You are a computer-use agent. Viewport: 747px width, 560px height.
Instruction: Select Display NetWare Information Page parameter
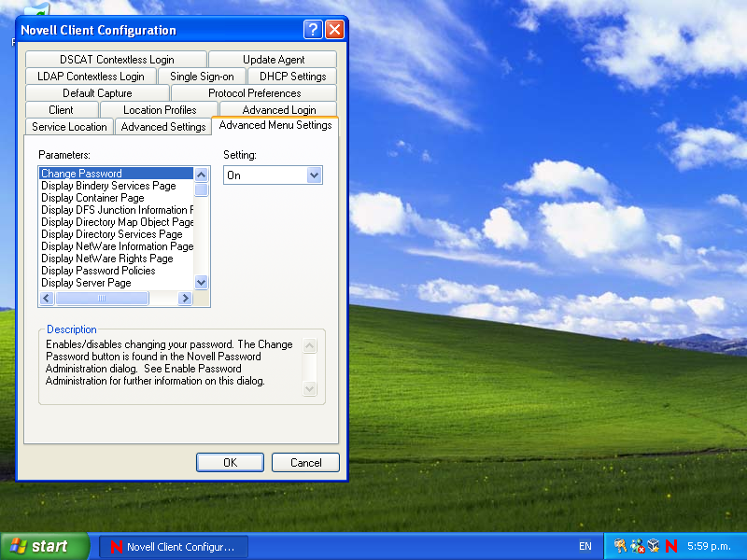[x=116, y=246]
